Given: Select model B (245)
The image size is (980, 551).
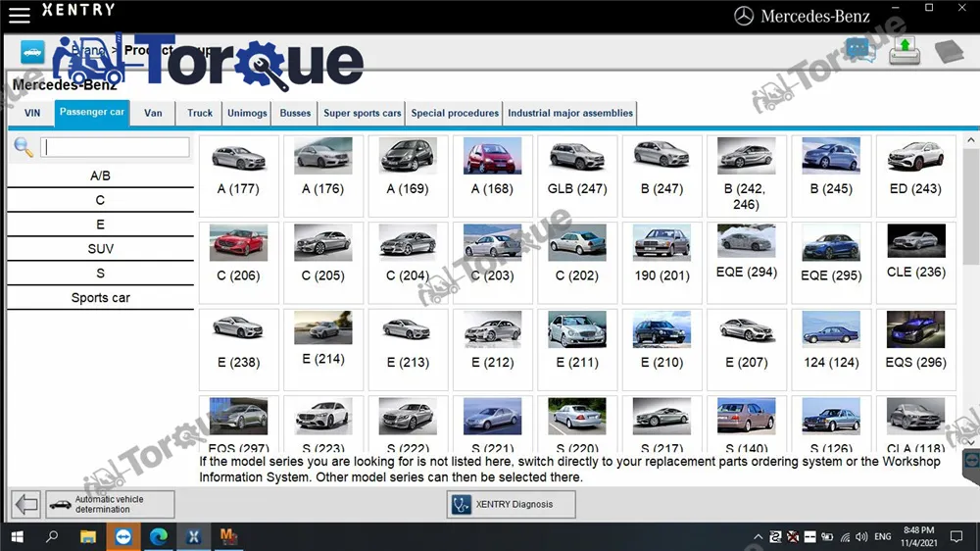Looking at the screenshot, I should point(831,175).
